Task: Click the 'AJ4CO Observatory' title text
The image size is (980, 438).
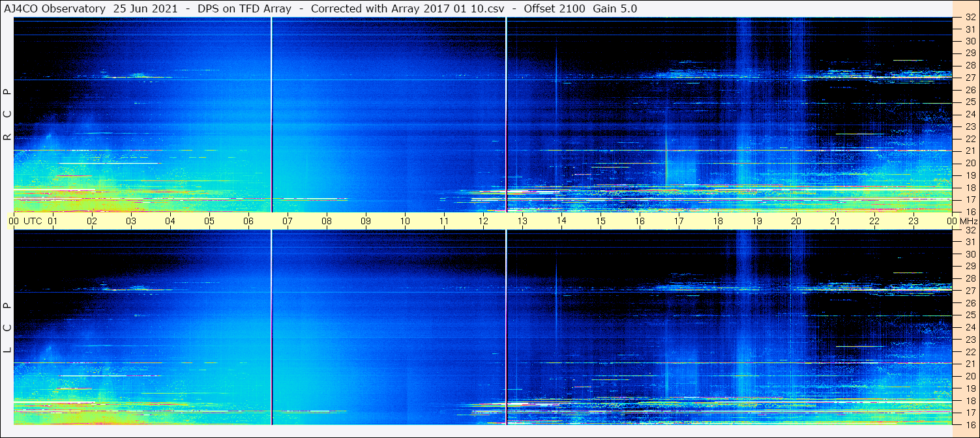Action: click(55, 9)
